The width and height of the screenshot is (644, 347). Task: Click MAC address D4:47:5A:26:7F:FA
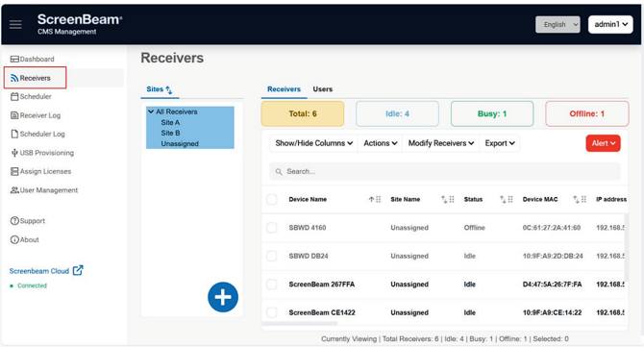pos(552,285)
